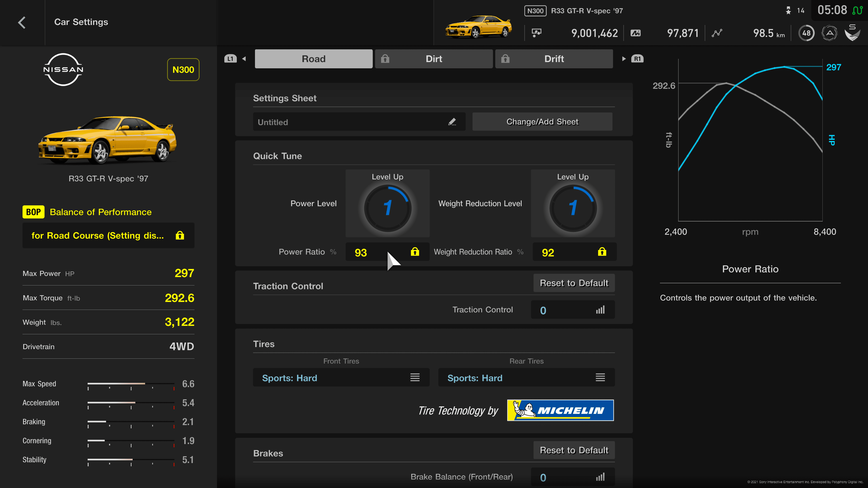Screen dimensions: 868x488
Task: Click the Power Ratio lock icon
Action: point(415,252)
